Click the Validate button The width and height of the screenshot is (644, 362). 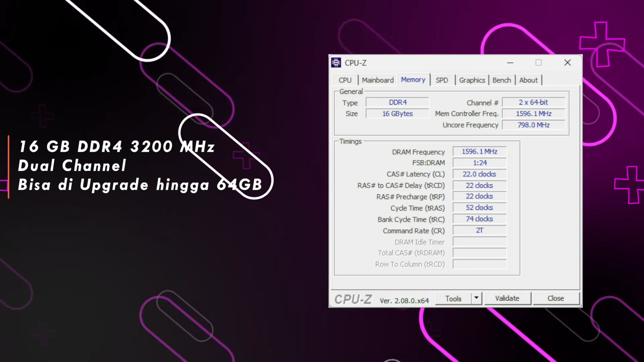pos(507,298)
